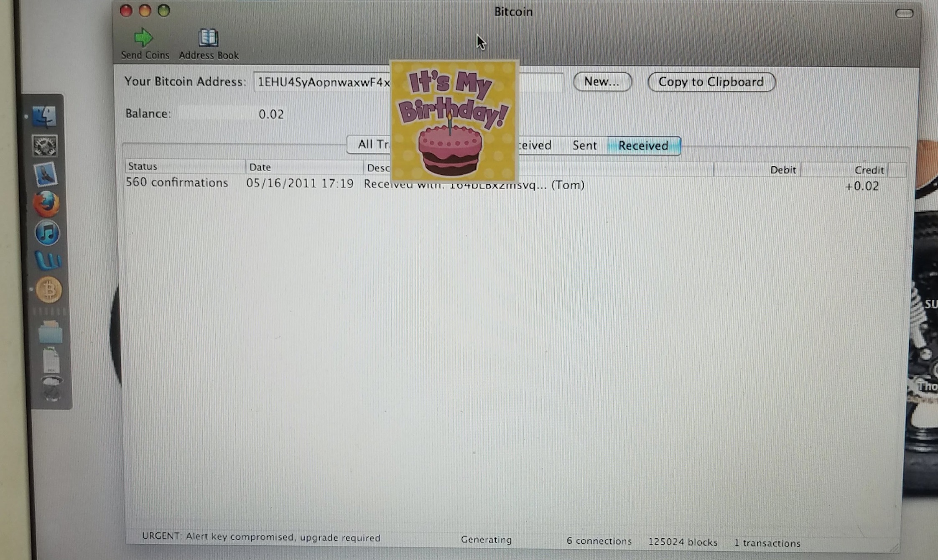Click the It's My Birthday cake sticker

click(454, 121)
